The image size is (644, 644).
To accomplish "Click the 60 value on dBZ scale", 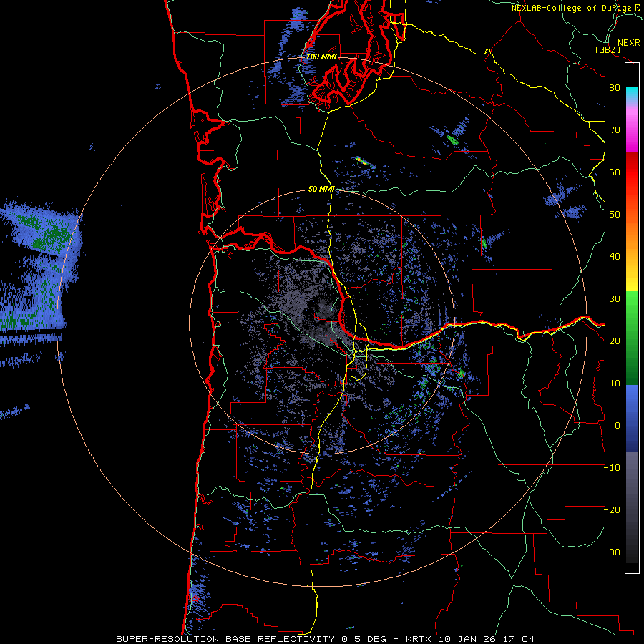I will click(x=615, y=172).
